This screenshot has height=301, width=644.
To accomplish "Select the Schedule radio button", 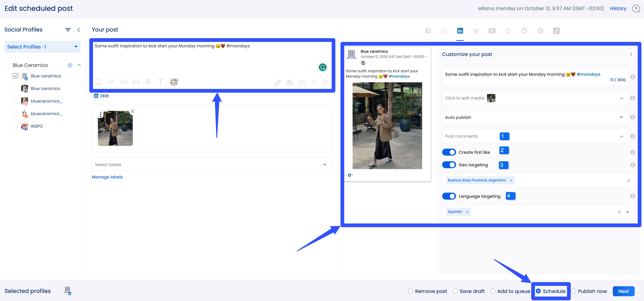I will [539, 291].
